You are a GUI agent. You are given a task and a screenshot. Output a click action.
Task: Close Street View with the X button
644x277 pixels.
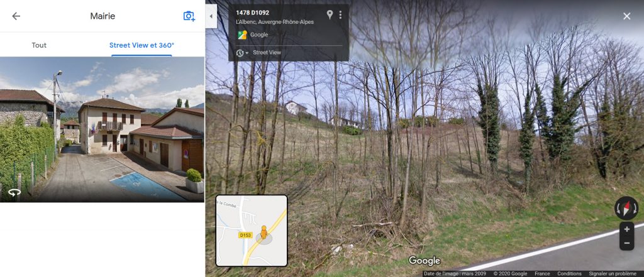pos(627,16)
